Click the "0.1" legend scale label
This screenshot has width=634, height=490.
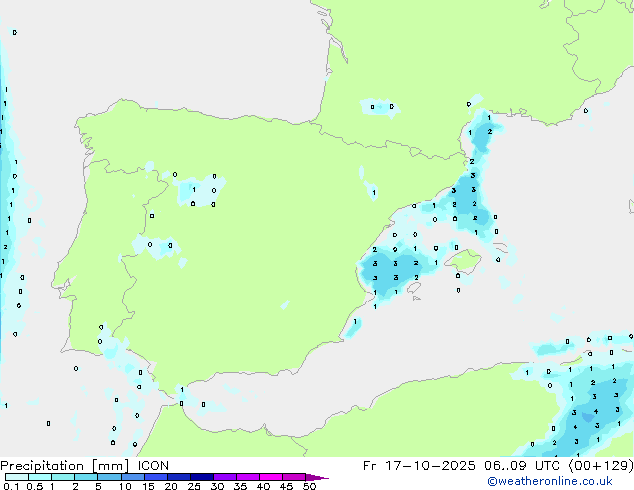9,486
